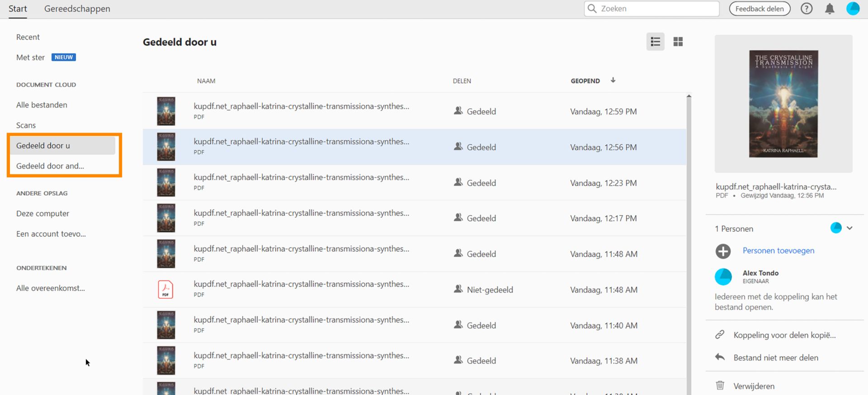868x395 pixels.
Task: Sort files by the Naam column
Action: [206, 81]
